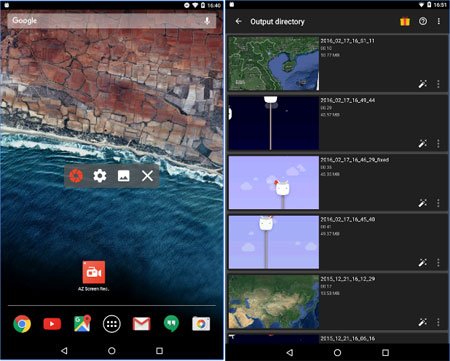The image size is (450, 361).
Task: Open the app drawer button
Action: [x=112, y=324]
